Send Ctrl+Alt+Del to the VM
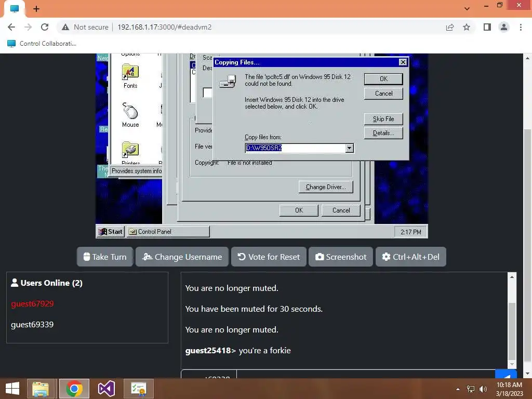This screenshot has height=399, width=532. point(410,257)
